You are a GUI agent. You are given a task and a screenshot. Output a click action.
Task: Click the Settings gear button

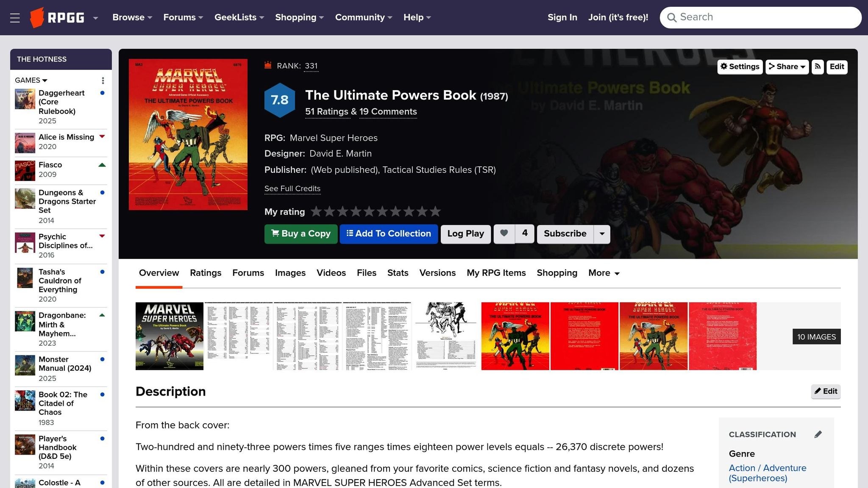(740, 67)
